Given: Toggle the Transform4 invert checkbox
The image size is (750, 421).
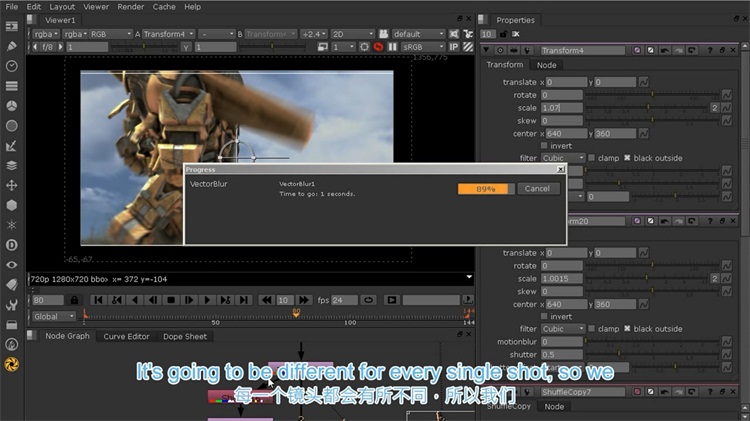Looking at the screenshot, I should tap(544, 145).
